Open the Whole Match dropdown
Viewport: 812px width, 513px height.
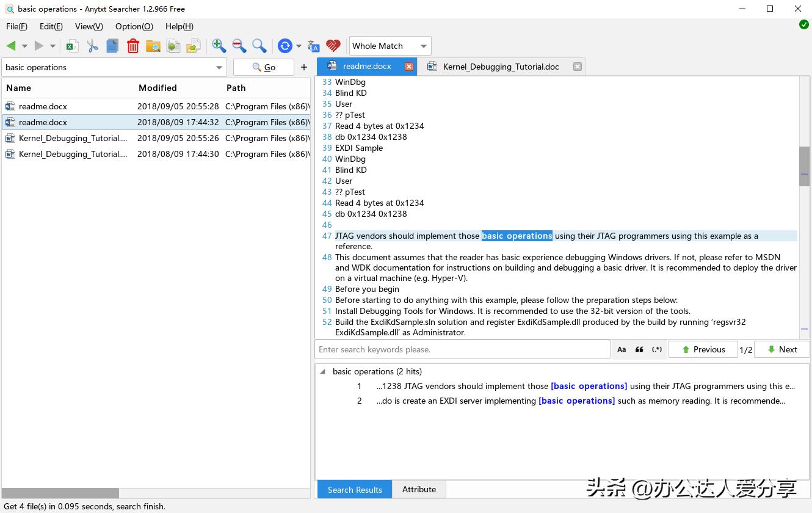pos(389,45)
